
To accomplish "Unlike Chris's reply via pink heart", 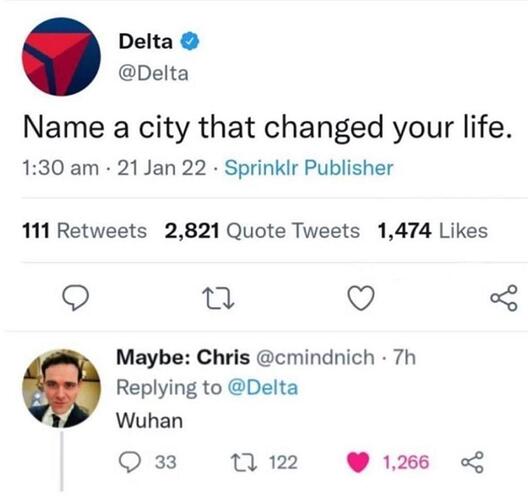I will (x=358, y=462).
